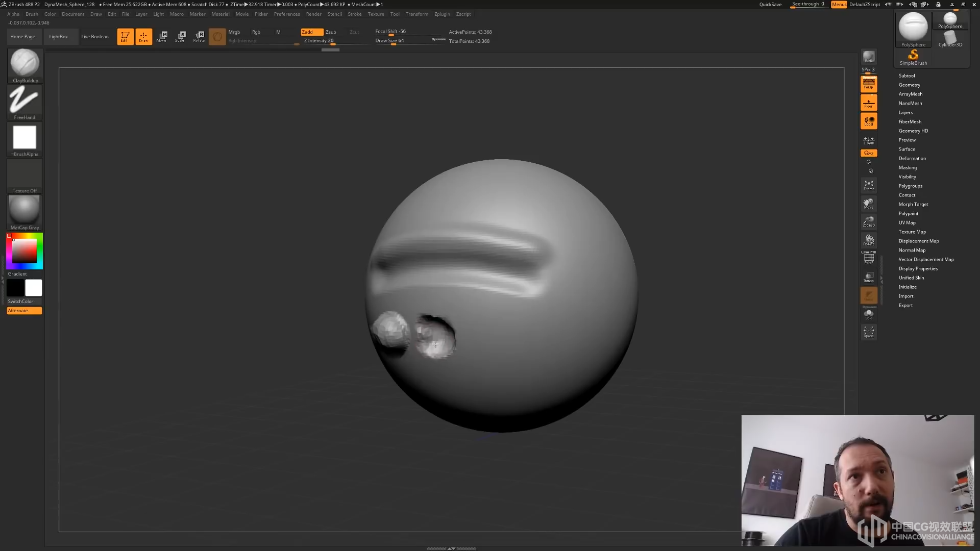The width and height of the screenshot is (980, 551).
Task: Pick a color in the color picker square
Action: (24, 251)
